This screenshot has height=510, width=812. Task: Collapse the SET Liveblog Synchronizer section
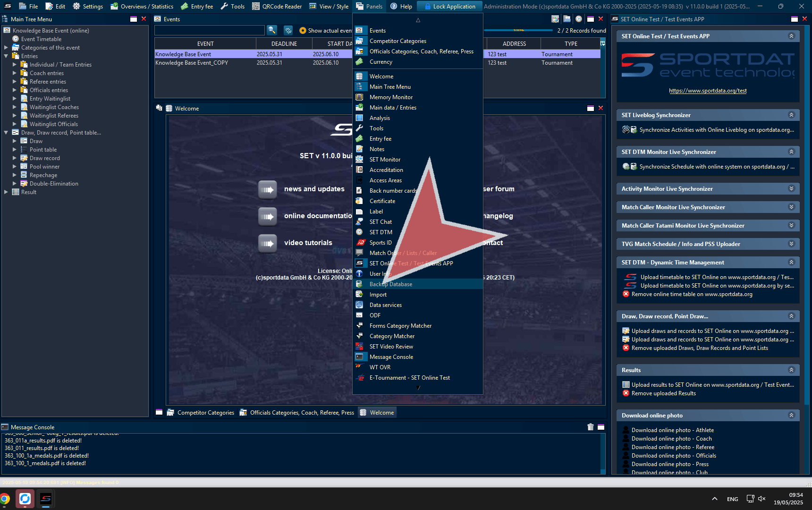(x=791, y=115)
